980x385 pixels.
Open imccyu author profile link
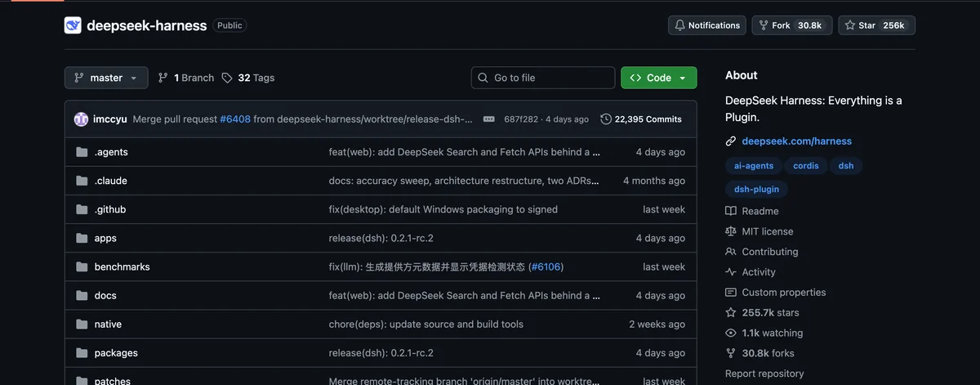110,119
